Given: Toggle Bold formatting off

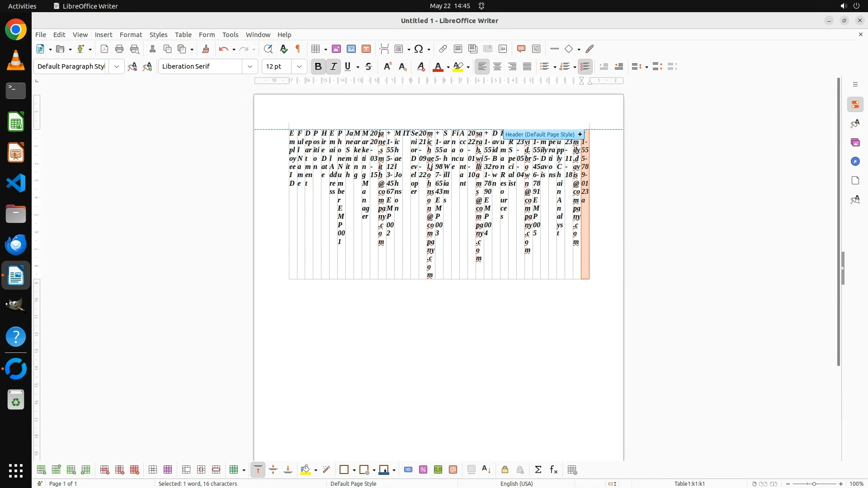Looking at the screenshot, I should (x=318, y=66).
